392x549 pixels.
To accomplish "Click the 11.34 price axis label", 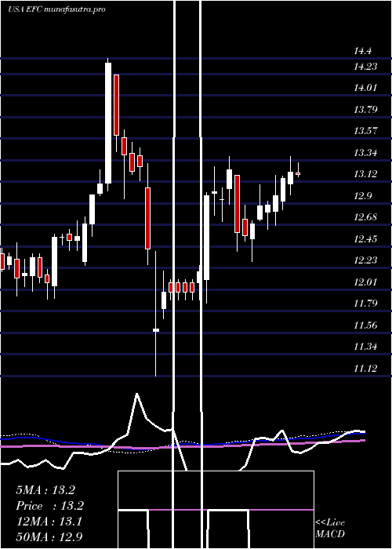I will [x=365, y=347].
